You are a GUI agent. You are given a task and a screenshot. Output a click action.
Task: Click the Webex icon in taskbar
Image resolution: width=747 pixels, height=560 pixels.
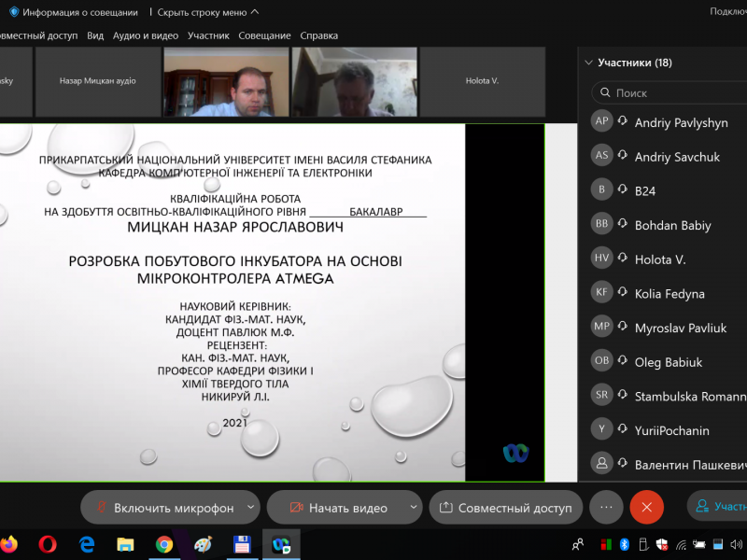point(280,543)
